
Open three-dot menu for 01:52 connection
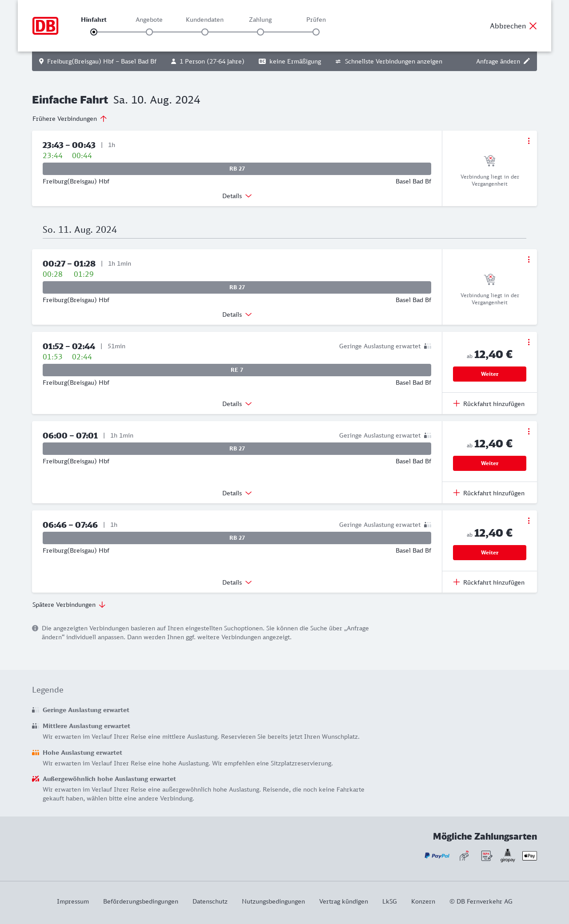coord(529,342)
